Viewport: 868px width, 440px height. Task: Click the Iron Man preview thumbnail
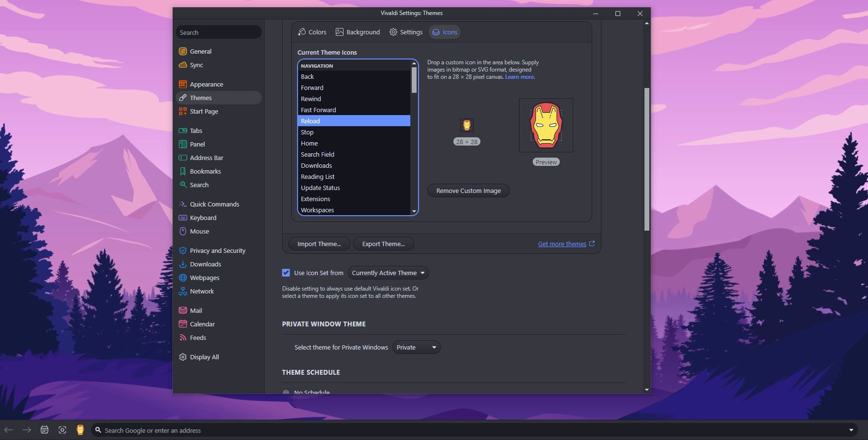[x=546, y=125]
